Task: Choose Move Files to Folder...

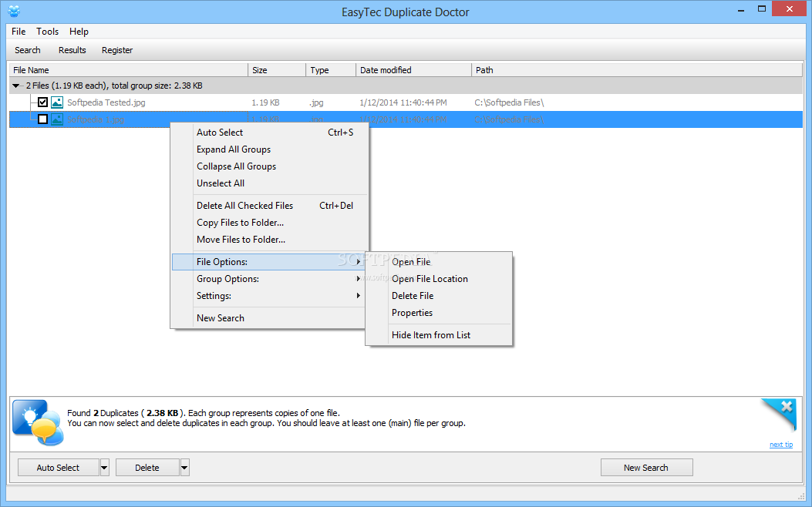Action: [x=269, y=240]
